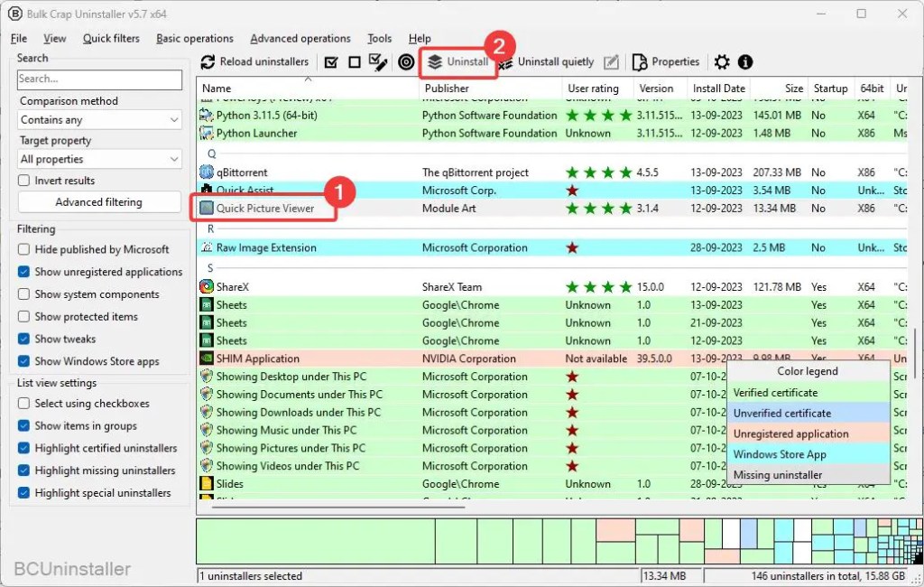Click Uninstall quietly in the toolbar
Screen dimensions: 924x587
coord(546,62)
